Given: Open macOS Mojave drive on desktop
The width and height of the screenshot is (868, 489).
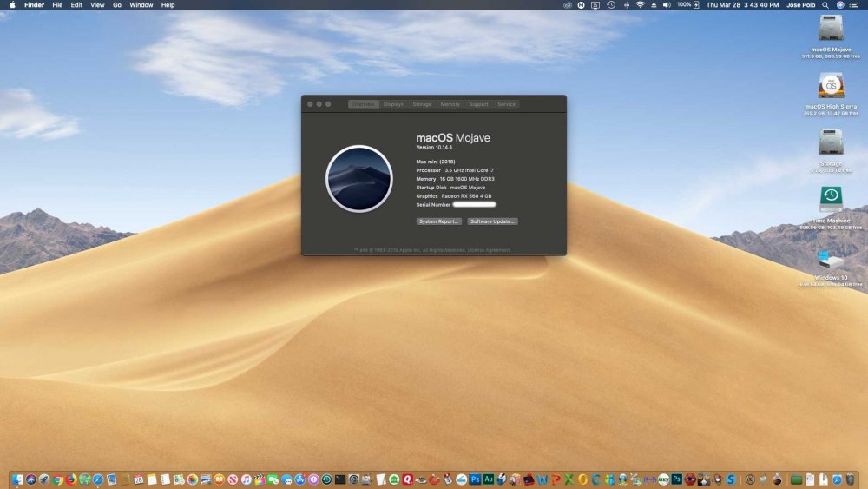Looking at the screenshot, I should [x=831, y=29].
